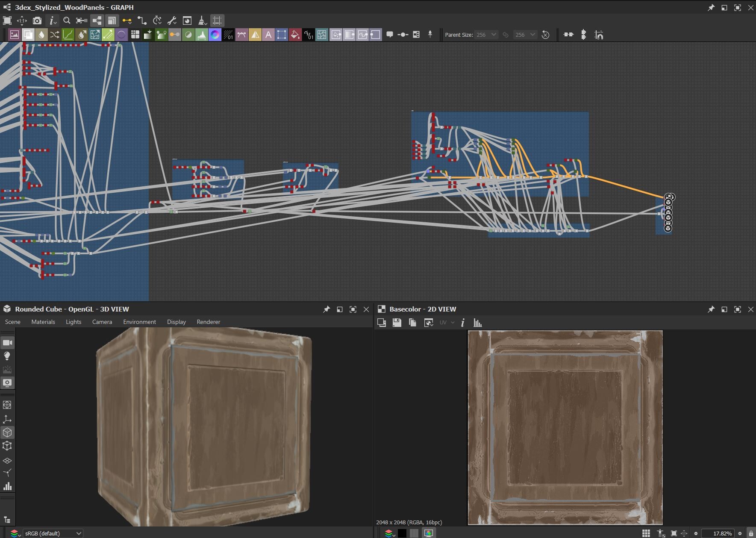Viewport: 756px width, 538px height.
Task: Open the Parent Size 256 dropdown
Action: (487, 35)
